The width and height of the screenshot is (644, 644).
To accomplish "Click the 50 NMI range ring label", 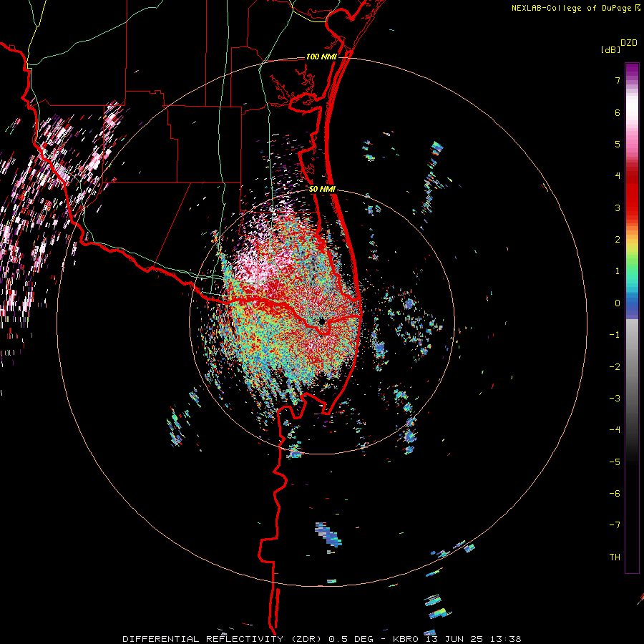I will [x=322, y=190].
